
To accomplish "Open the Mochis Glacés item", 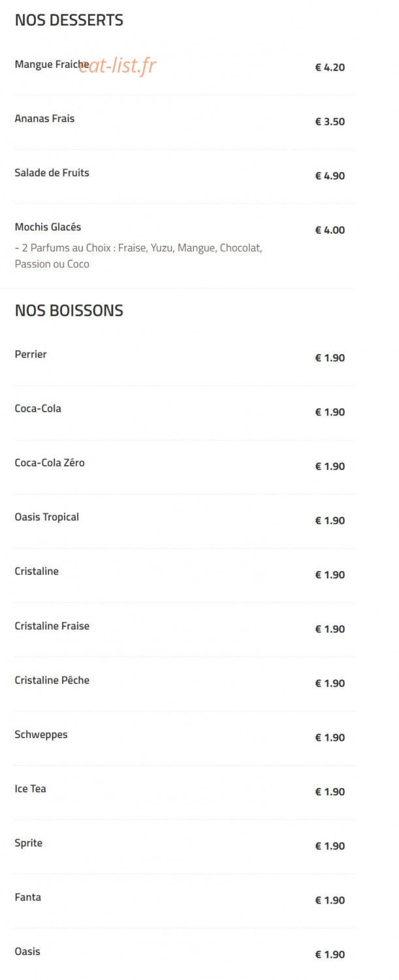I will (x=48, y=227).
